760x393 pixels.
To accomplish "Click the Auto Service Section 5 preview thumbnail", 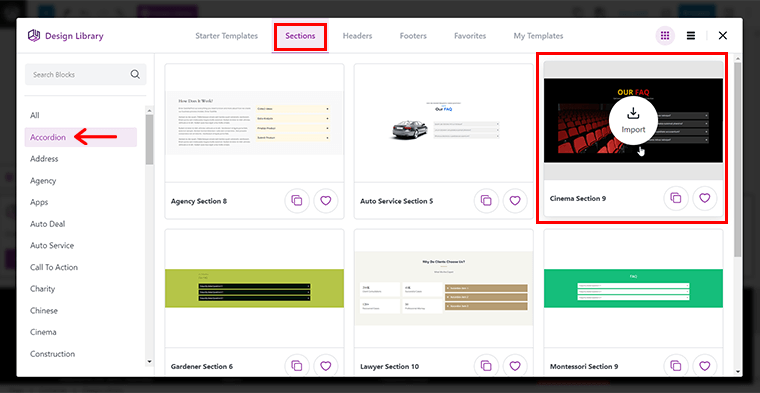I will 443,123.
